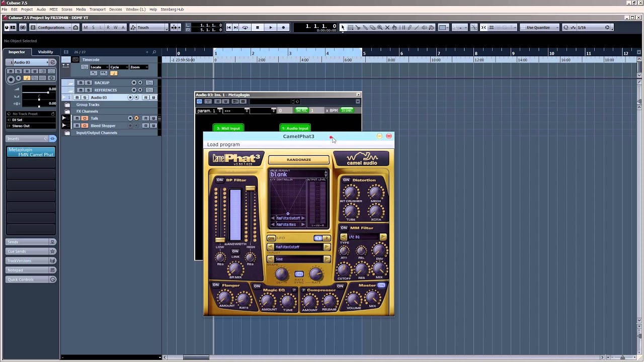Open the Locate dropdown in Timecode track
Image resolution: width=644 pixels, height=362 pixels.
(98, 67)
